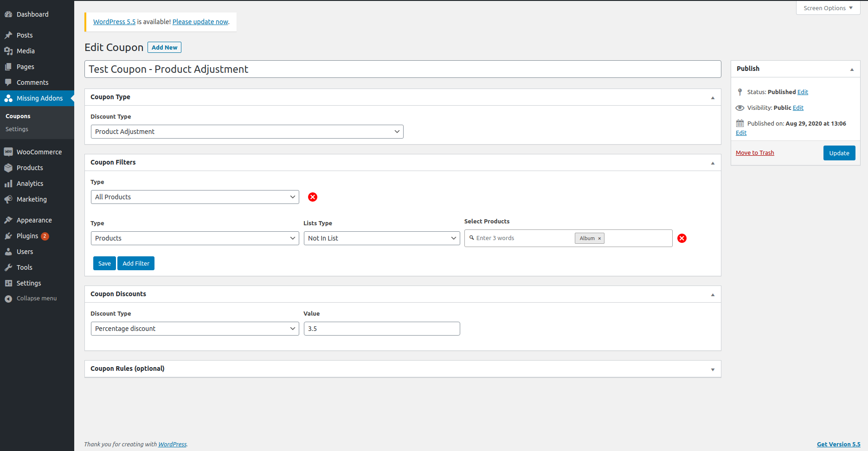
Task: Click the coupon title input field
Action: pos(403,69)
